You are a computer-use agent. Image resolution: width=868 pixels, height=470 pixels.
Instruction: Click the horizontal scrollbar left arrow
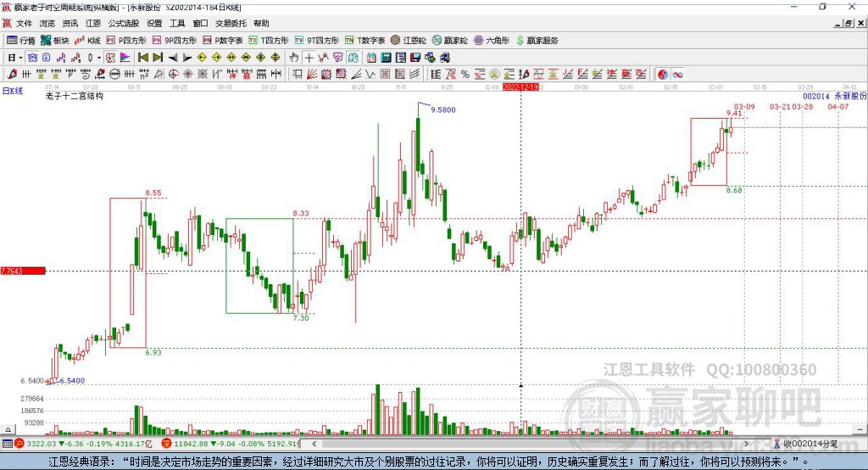pos(314,444)
